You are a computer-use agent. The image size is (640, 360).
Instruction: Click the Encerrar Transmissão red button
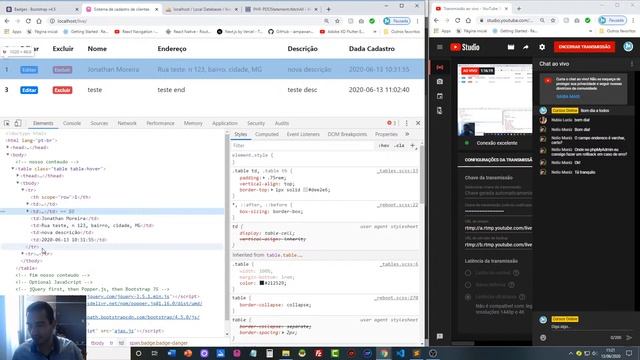click(584, 47)
